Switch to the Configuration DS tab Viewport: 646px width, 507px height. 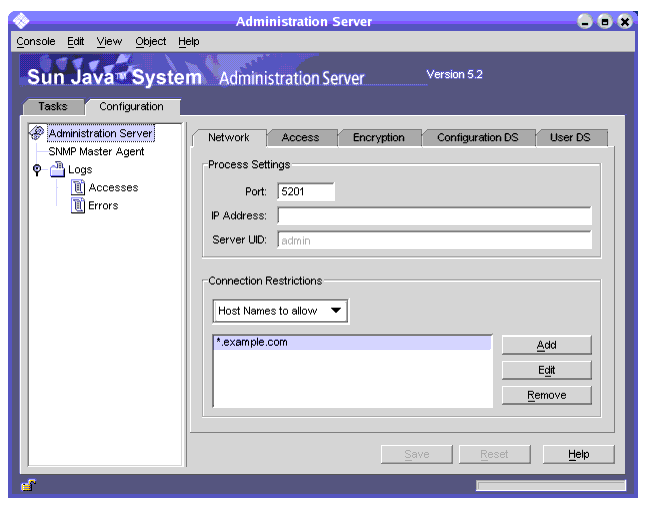(x=478, y=138)
